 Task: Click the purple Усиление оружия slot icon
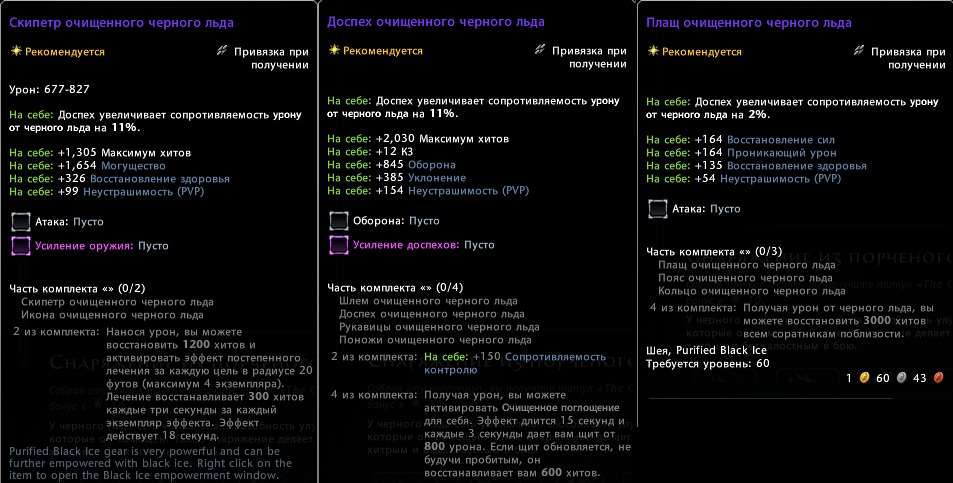[x=20, y=245]
